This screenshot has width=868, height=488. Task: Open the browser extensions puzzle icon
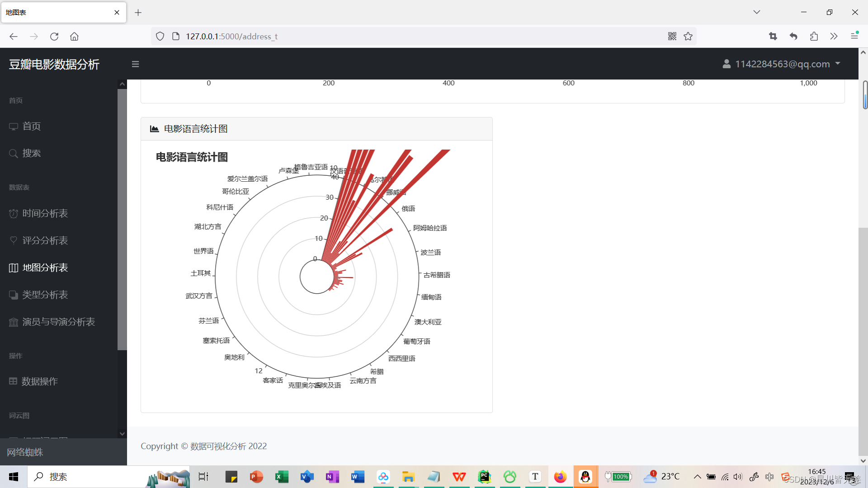tap(814, 37)
